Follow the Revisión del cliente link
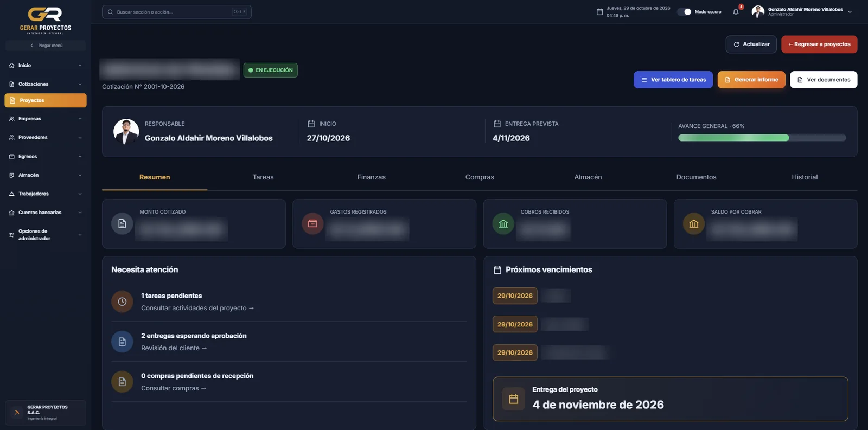This screenshot has width=868, height=430. [174, 348]
